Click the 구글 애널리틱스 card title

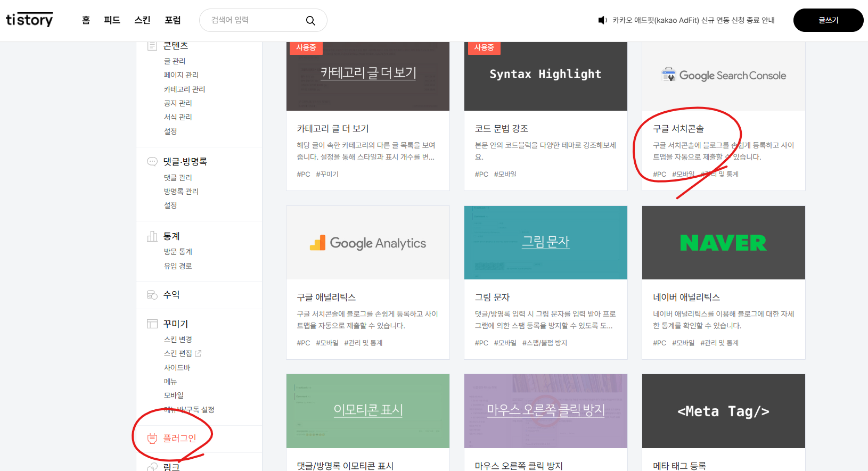click(x=326, y=298)
